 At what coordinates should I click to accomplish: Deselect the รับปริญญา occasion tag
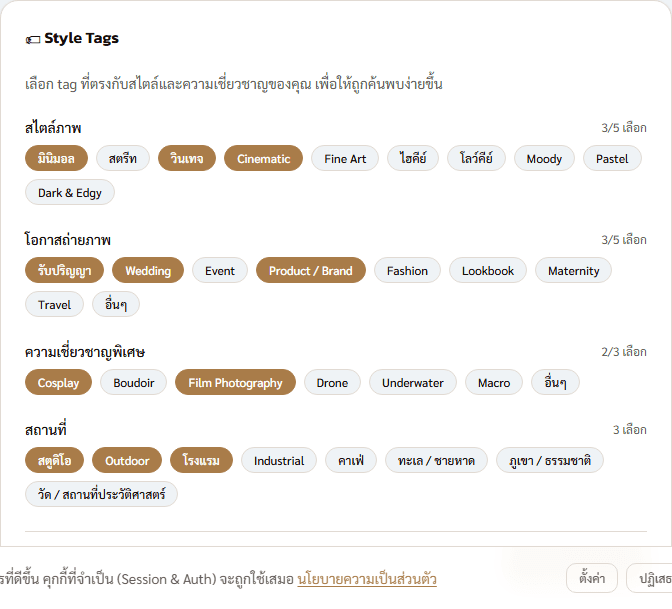(64, 270)
